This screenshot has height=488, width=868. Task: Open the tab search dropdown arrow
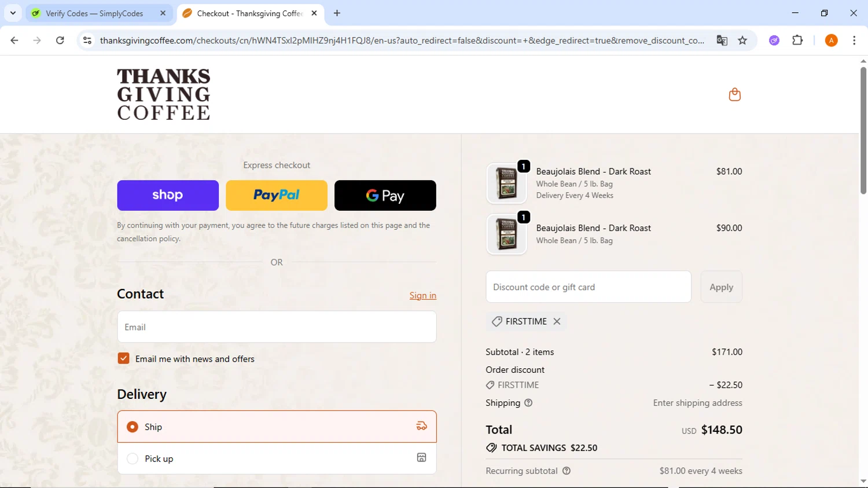[13, 13]
